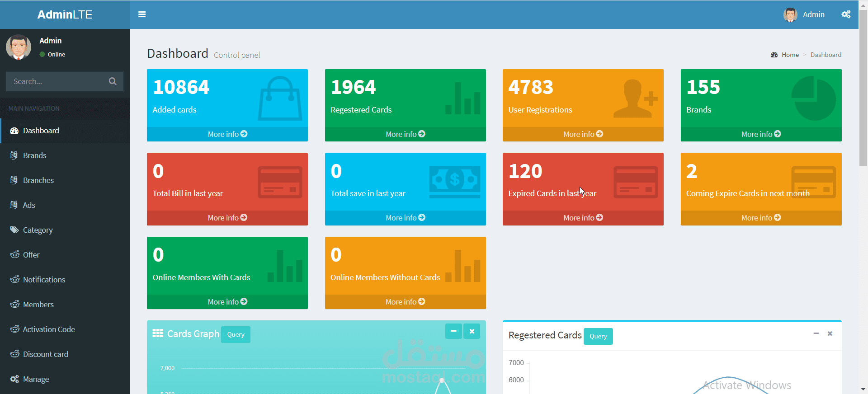Click the 10864 Added cards count
This screenshot has height=394, width=868.
181,87
